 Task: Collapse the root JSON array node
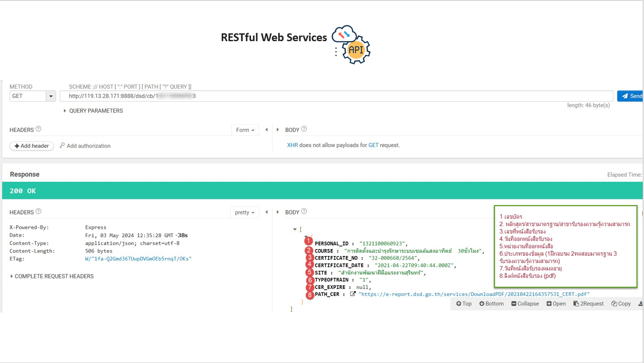(295, 229)
